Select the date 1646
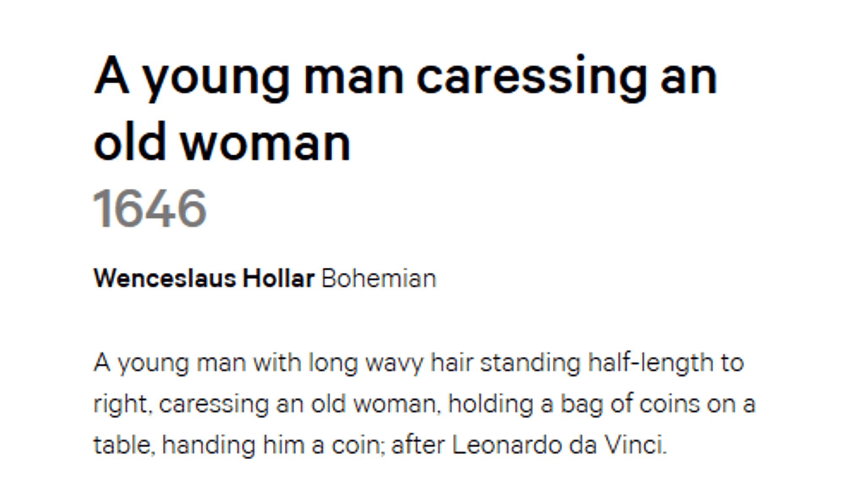 (x=150, y=208)
